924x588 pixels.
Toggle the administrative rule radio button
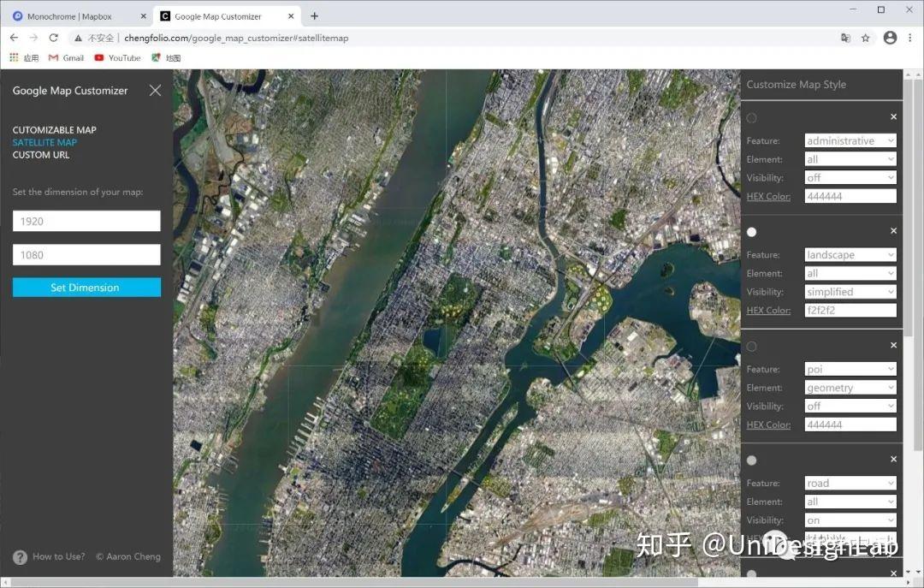click(751, 118)
